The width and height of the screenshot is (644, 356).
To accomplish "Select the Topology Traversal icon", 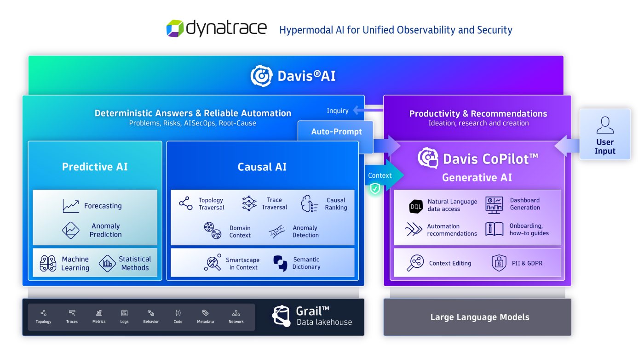I will point(186,203).
